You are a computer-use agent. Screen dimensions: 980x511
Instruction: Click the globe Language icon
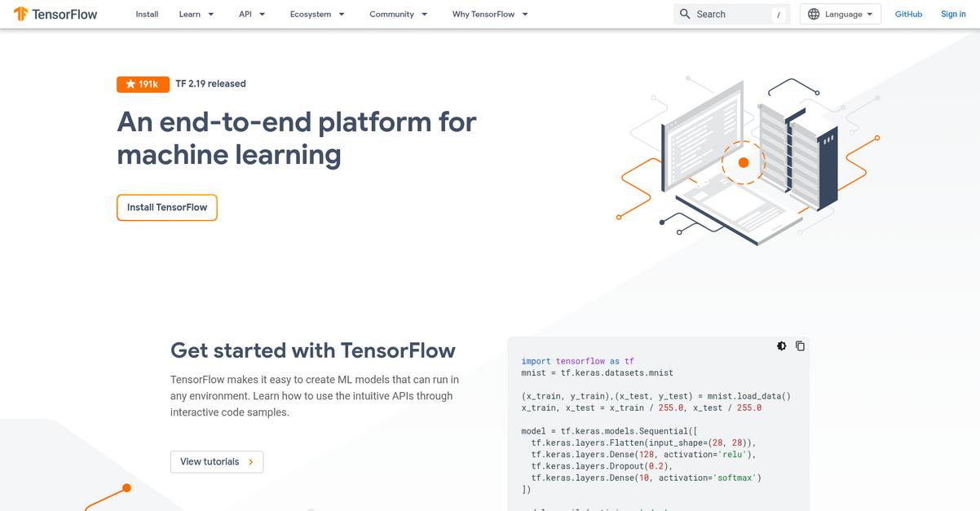coord(814,14)
